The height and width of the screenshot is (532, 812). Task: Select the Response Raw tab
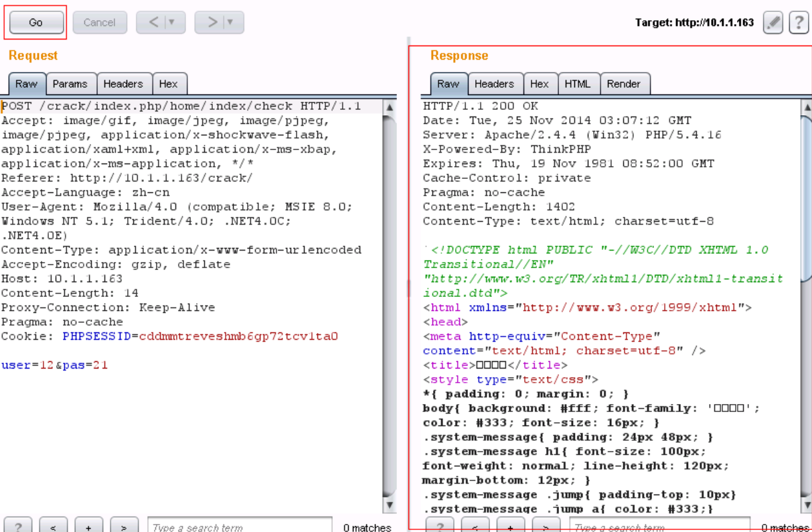pos(449,84)
